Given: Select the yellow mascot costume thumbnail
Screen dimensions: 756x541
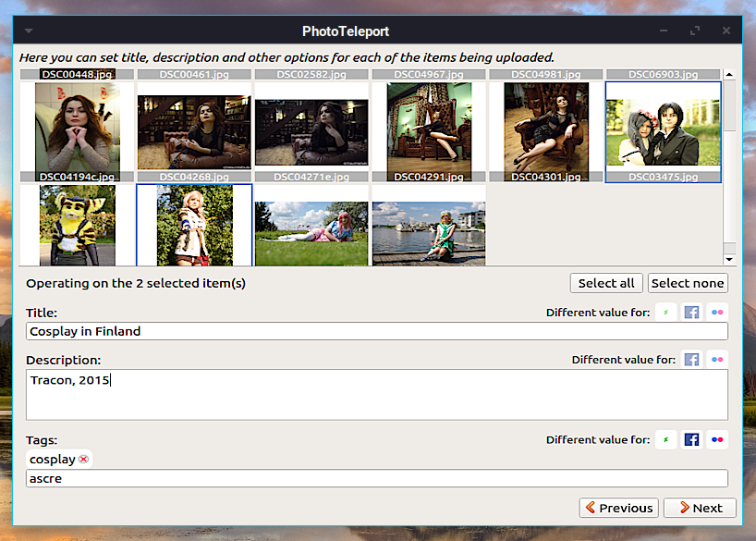Looking at the screenshot, I should (77, 226).
